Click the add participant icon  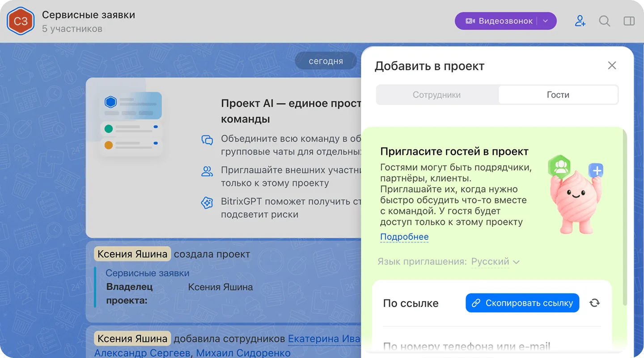click(x=580, y=21)
